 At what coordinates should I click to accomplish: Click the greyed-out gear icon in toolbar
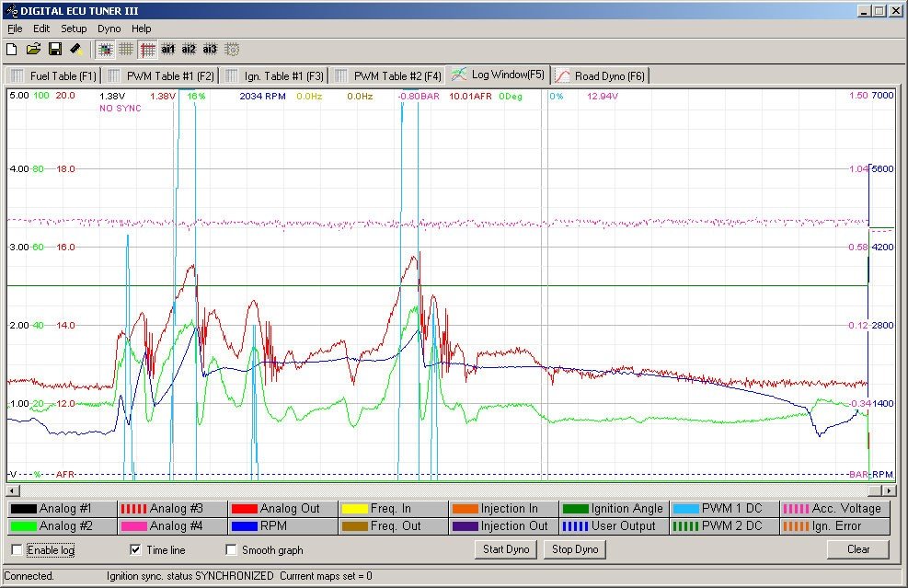tap(232, 49)
